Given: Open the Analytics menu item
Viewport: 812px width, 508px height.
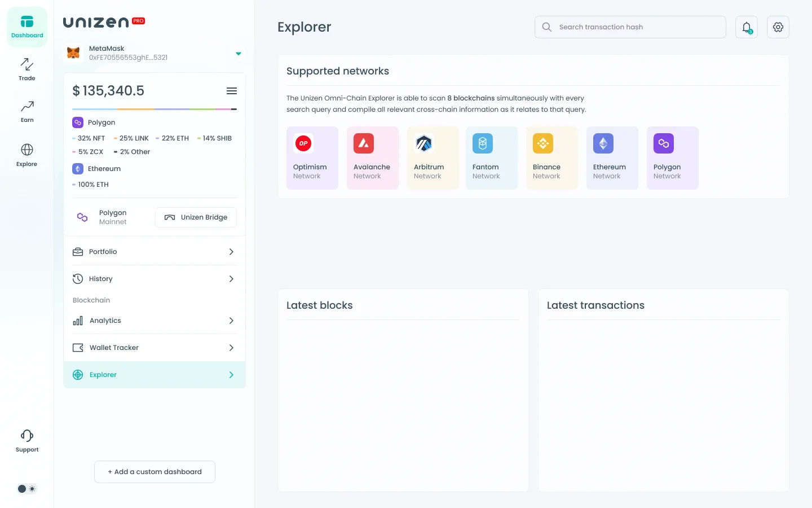Looking at the screenshot, I should tap(155, 321).
